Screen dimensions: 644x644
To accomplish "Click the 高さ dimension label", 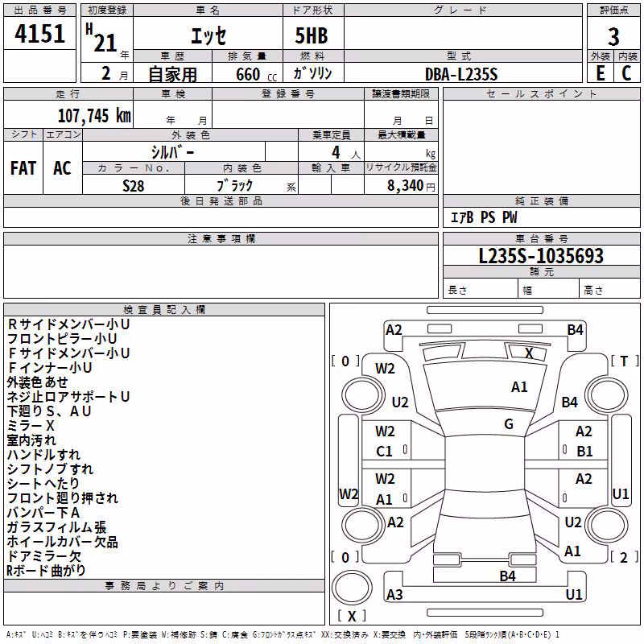I will pos(593,291).
